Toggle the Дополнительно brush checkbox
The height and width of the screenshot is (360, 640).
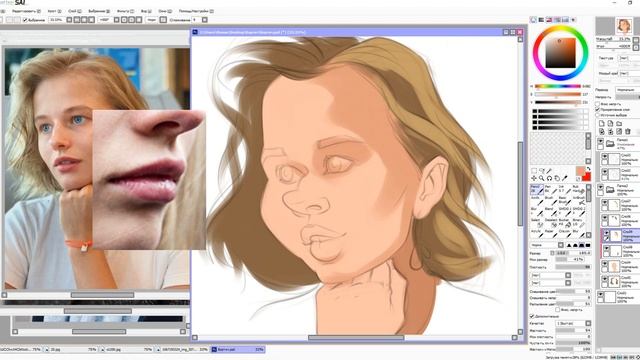click(x=532, y=316)
